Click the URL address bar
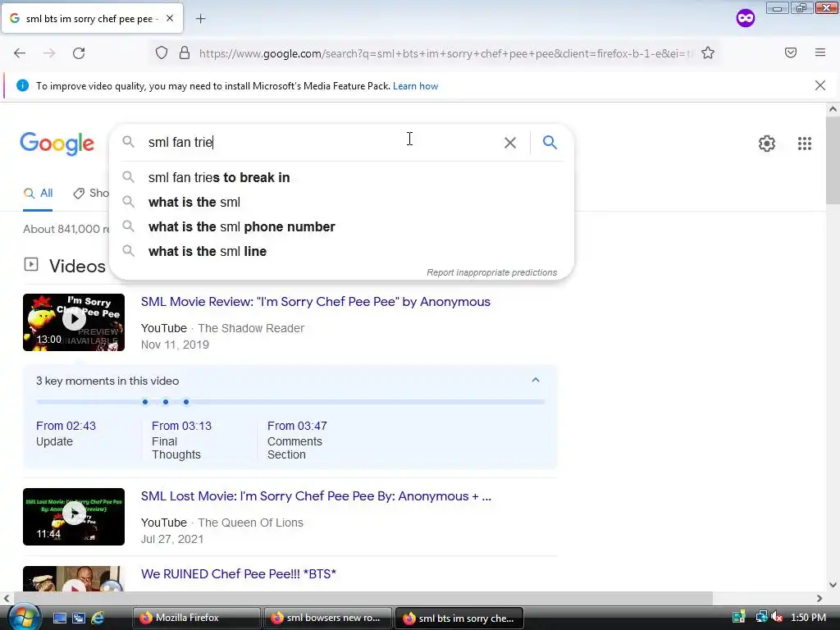The image size is (840, 630). tap(447, 53)
